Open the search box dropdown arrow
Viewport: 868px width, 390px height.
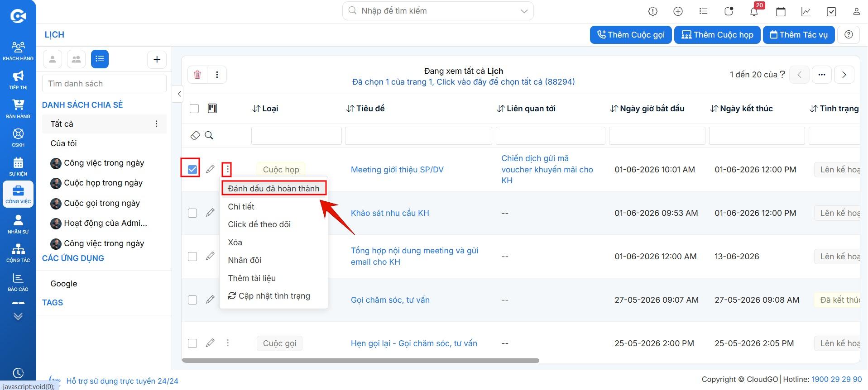pos(524,11)
